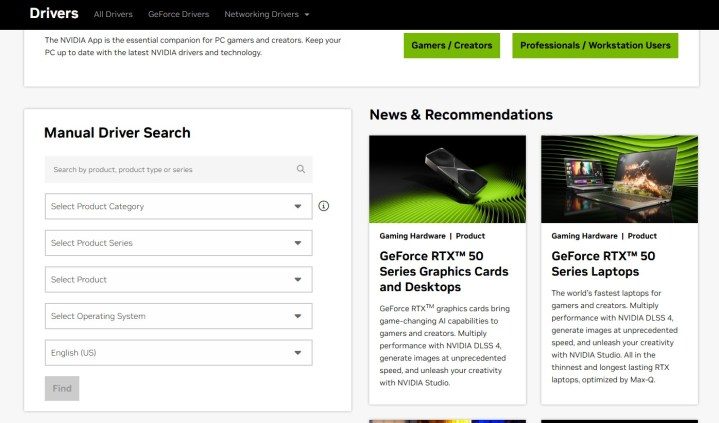Click the Drivers page title link

(x=53, y=14)
